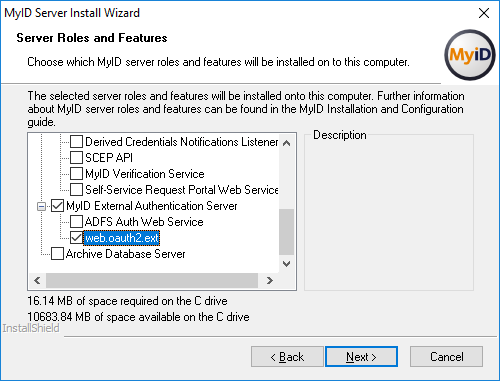Viewport: 500px width, 381px height.
Task: Tick the SCEP API checkbox
Action: coord(76,157)
